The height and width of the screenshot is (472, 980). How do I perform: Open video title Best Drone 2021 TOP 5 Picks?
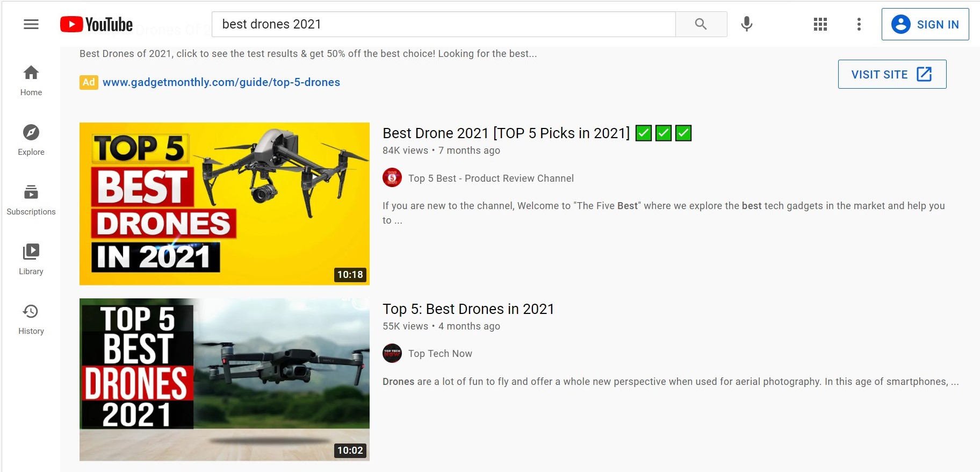pos(537,133)
